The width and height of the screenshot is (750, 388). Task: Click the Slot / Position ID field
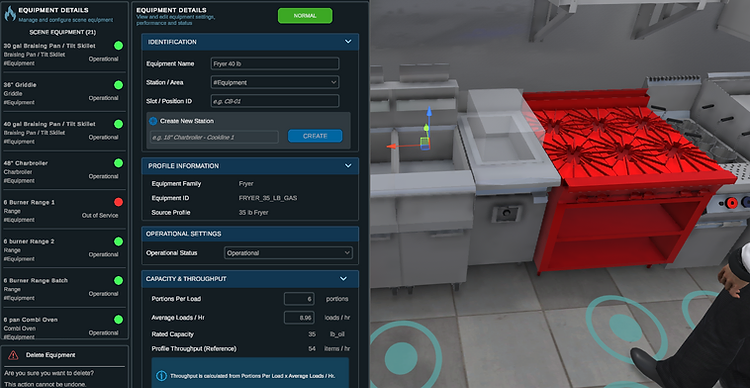[x=275, y=101]
